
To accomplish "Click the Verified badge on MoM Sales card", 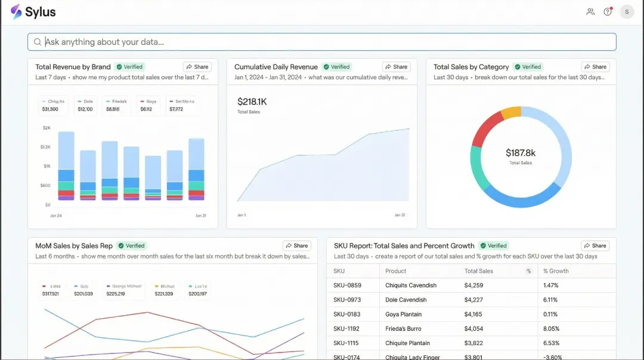I will click(132, 245).
